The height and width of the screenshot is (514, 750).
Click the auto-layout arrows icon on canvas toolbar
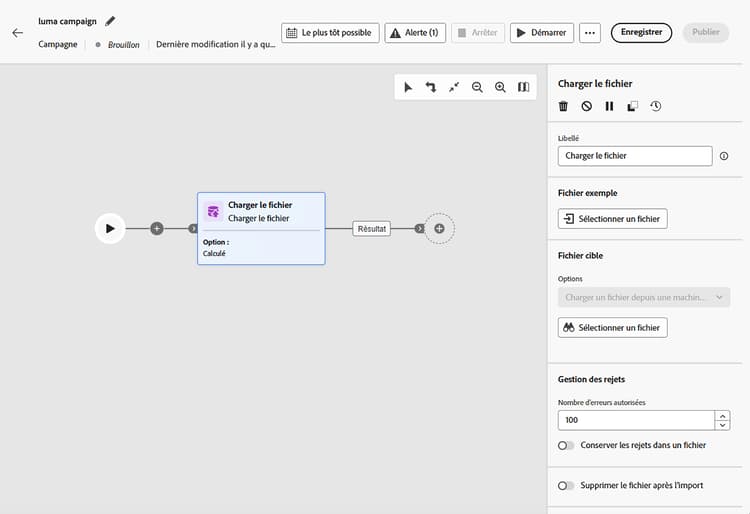[x=431, y=87]
